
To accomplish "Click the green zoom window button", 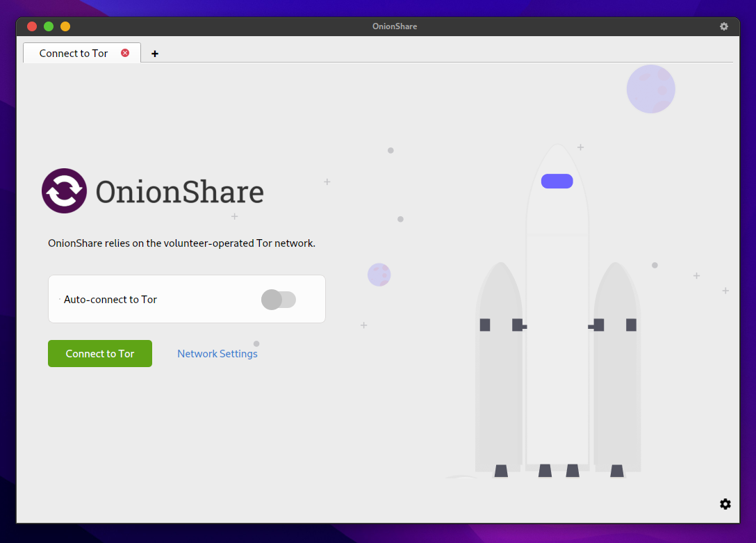I will click(x=48, y=26).
